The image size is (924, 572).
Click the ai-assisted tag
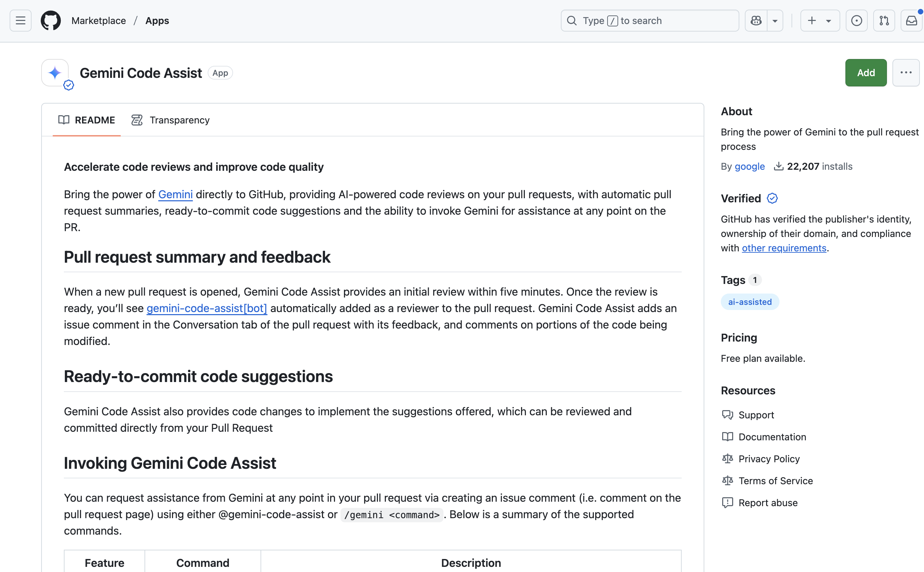point(750,302)
